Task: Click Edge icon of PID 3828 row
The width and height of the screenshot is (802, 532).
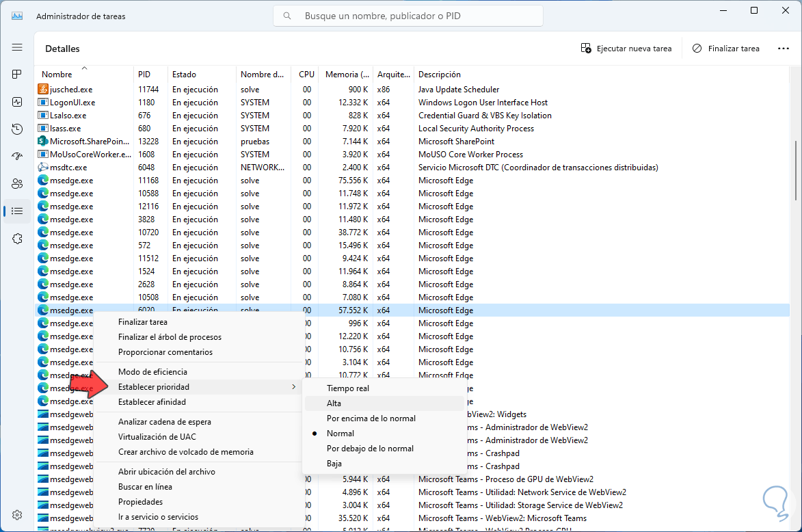Action: pos(43,219)
